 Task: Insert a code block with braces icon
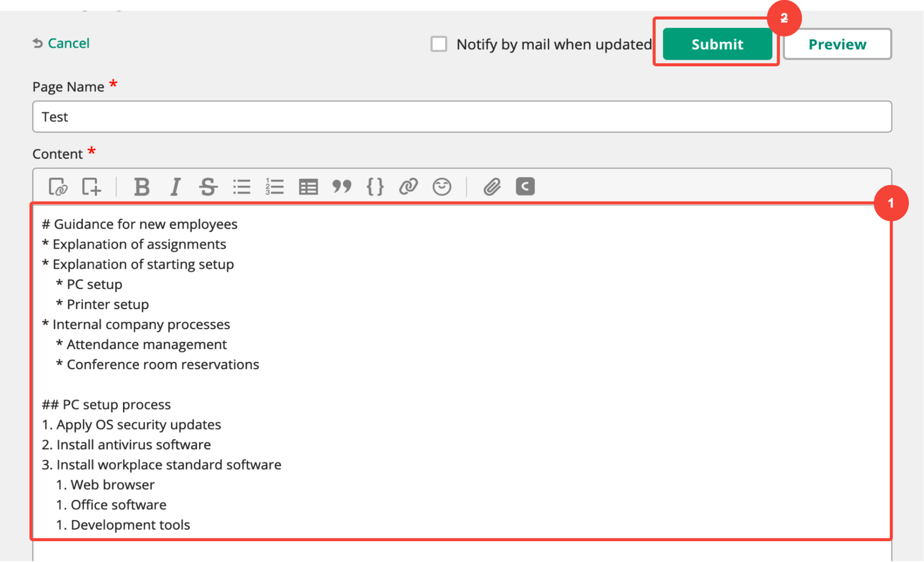pos(375,187)
